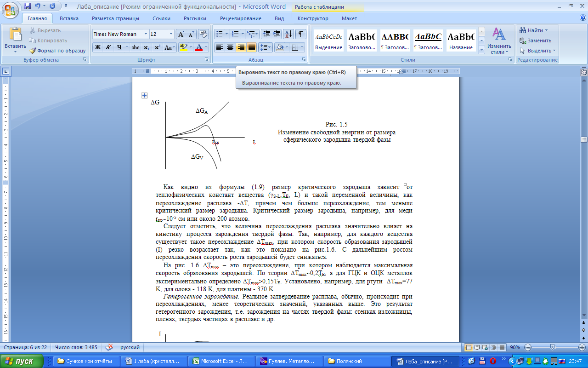Customize Quick Access Toolbar dropdown arrow
The image size is (588, 368).
pyautogui.click(x=66, y=6)
